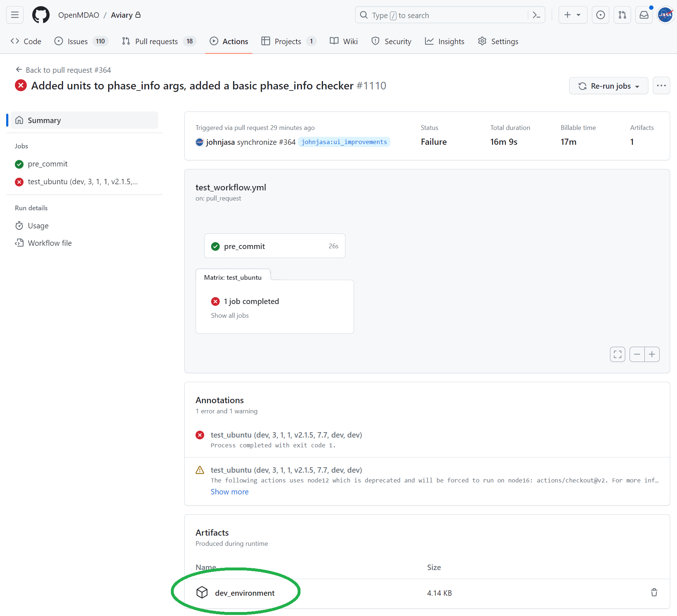Open johnjasa:ui_improvements branch label

(344, 142)
